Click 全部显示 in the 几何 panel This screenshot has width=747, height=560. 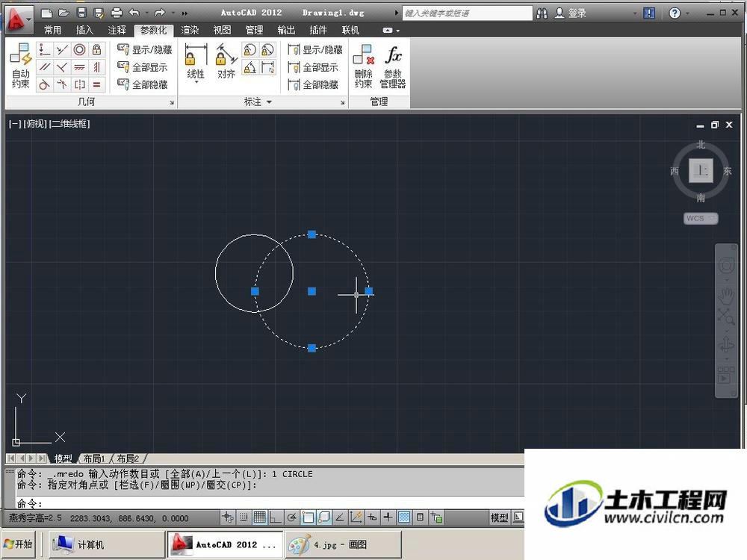(x=143, y=67)
